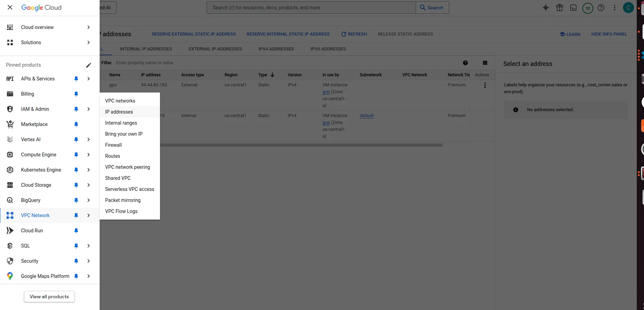Select IAM & Admin shield icon
This screenshot has width=644, height=310.
pos(10,109)
